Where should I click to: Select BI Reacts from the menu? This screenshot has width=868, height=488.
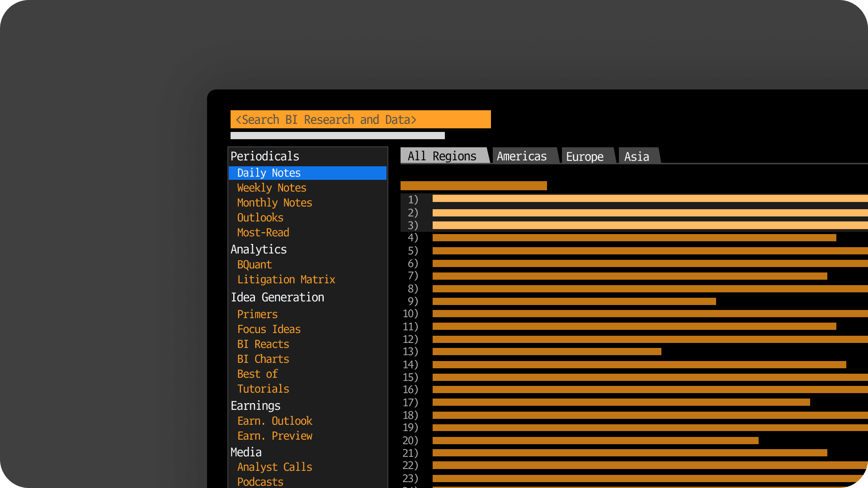tap(263, 344)
